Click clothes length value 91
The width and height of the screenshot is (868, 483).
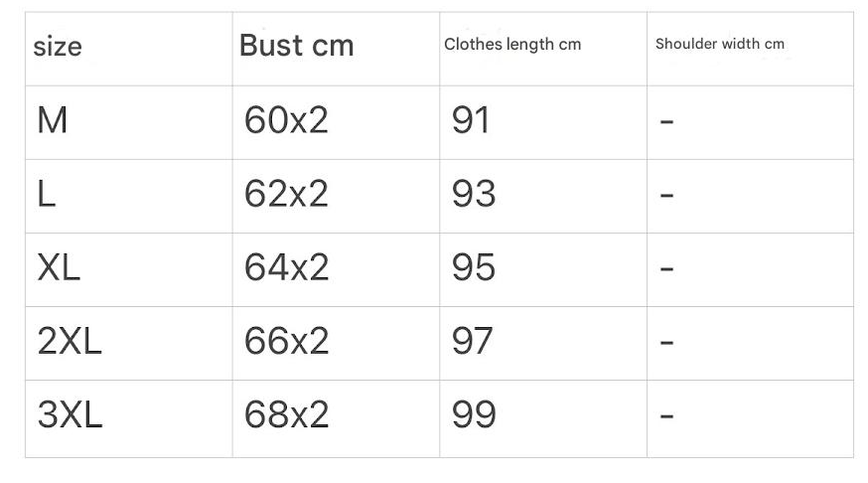471,120
